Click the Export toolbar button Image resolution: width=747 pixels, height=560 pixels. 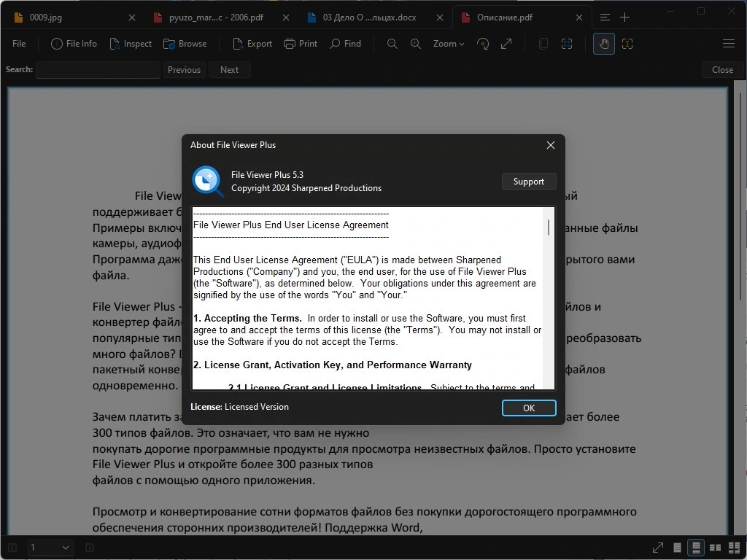[252, 44]
